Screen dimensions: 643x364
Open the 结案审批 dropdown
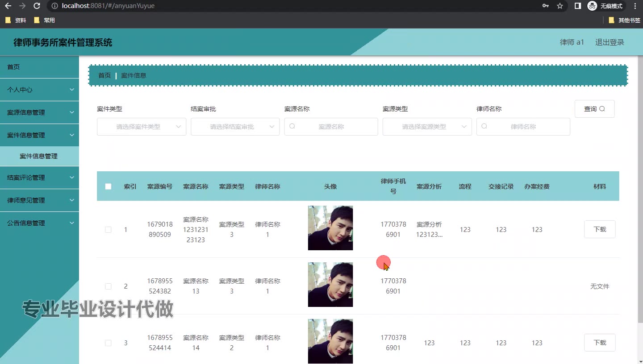pos(235,127)
